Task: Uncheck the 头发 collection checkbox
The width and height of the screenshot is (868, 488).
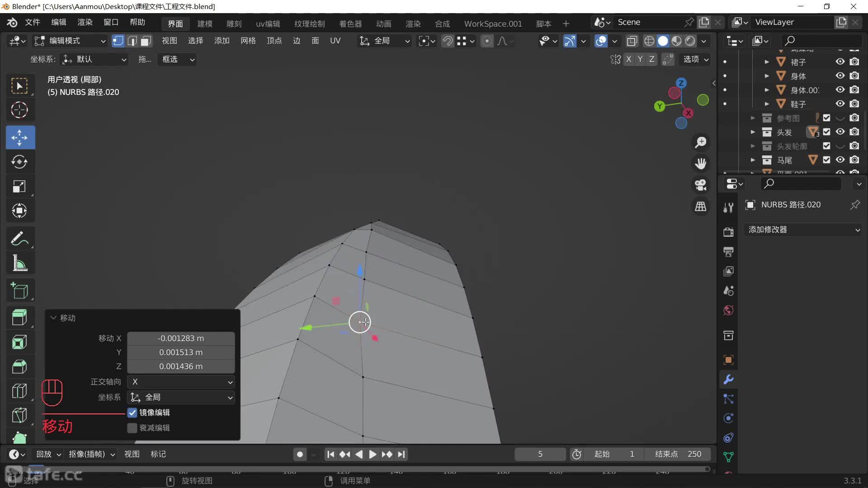Action: [826, 132]
